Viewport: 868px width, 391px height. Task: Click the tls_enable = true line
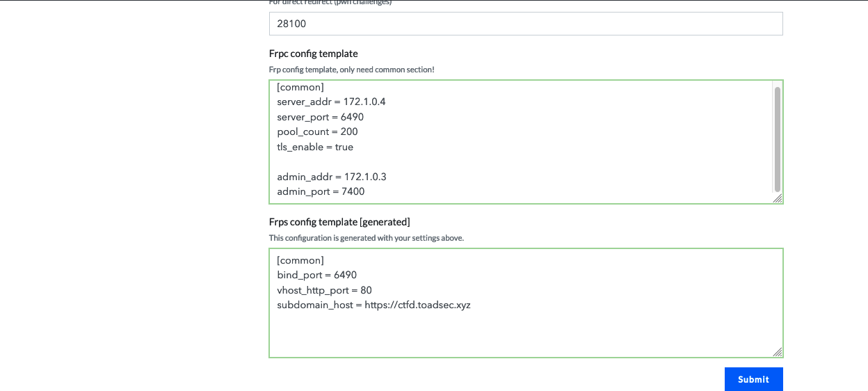pos(315,147)
